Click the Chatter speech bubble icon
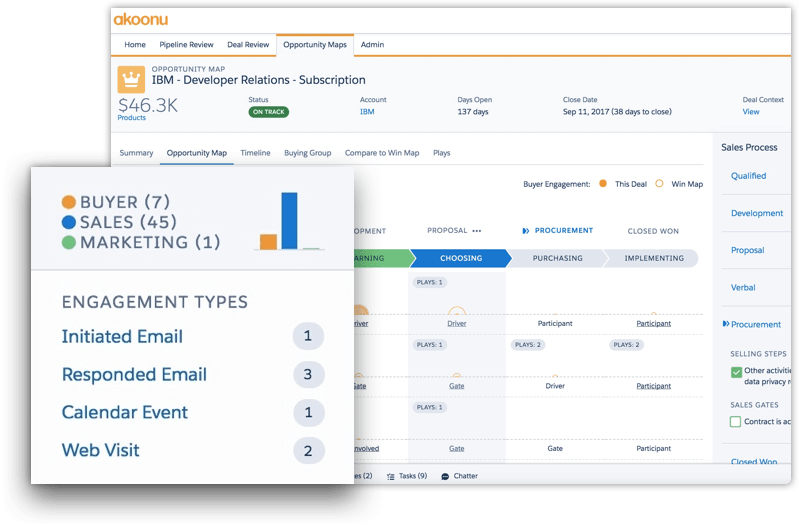 445,477
